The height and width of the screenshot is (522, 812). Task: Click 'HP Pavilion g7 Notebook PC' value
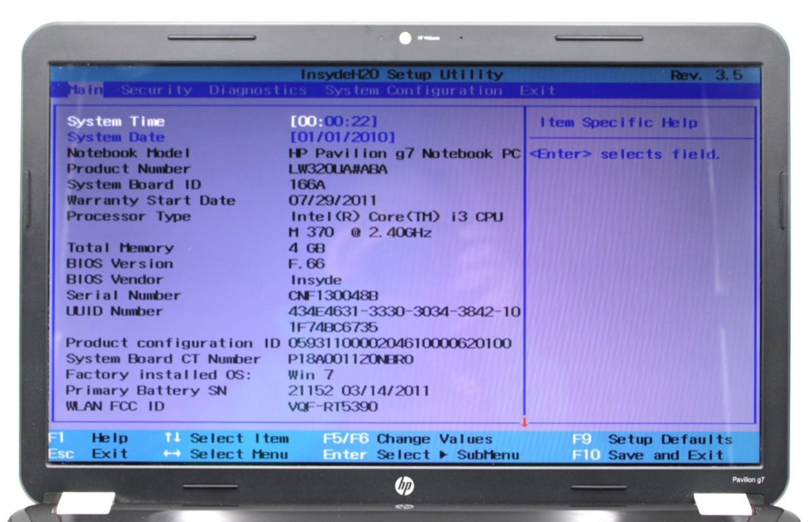pos(404,153)
